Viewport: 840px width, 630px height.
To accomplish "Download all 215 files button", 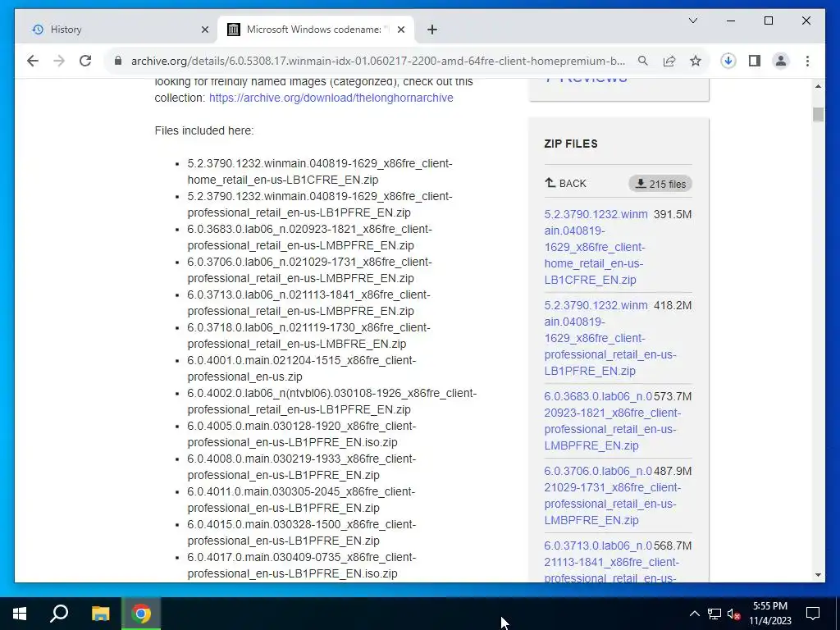I will coord(660,184).
